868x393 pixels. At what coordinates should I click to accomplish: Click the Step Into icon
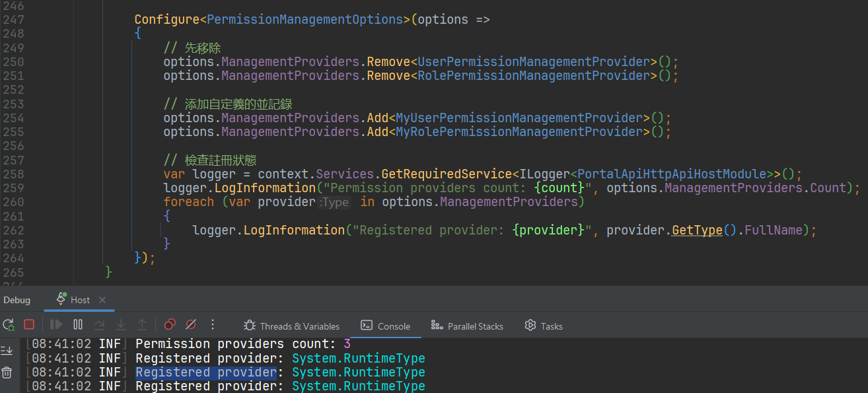click(x=121, y=324)
